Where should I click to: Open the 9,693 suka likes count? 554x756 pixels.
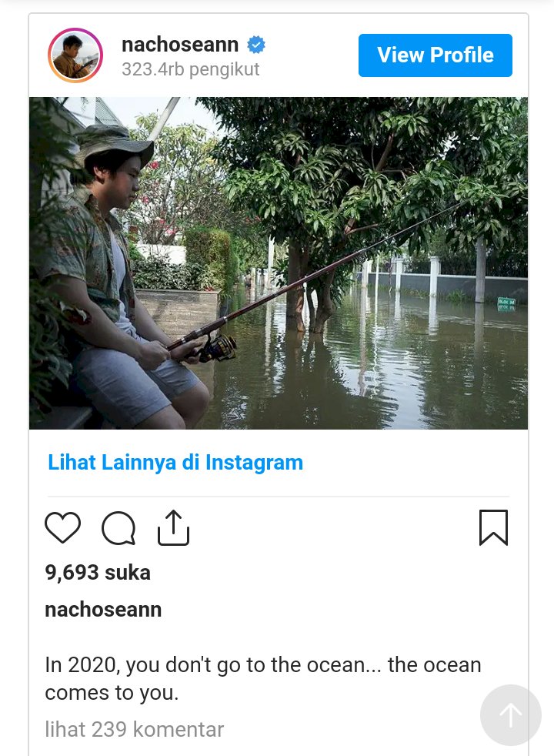(98, 573)
